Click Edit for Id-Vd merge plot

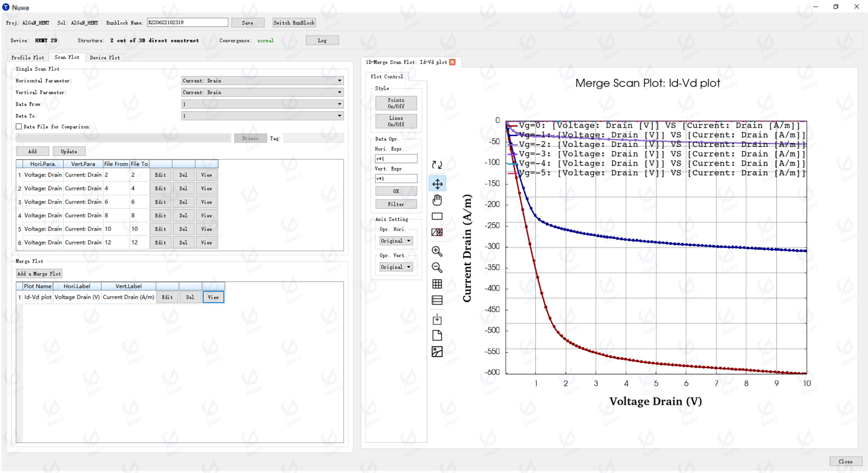[167, 297]
